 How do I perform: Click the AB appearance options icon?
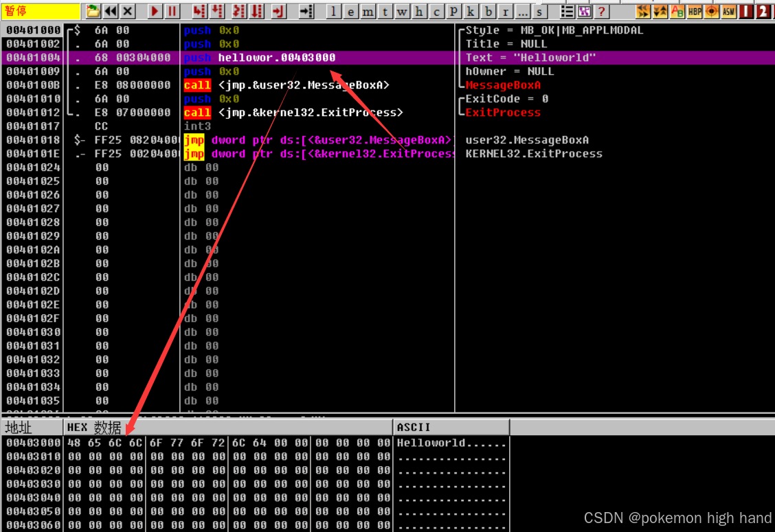coord(677,11)
